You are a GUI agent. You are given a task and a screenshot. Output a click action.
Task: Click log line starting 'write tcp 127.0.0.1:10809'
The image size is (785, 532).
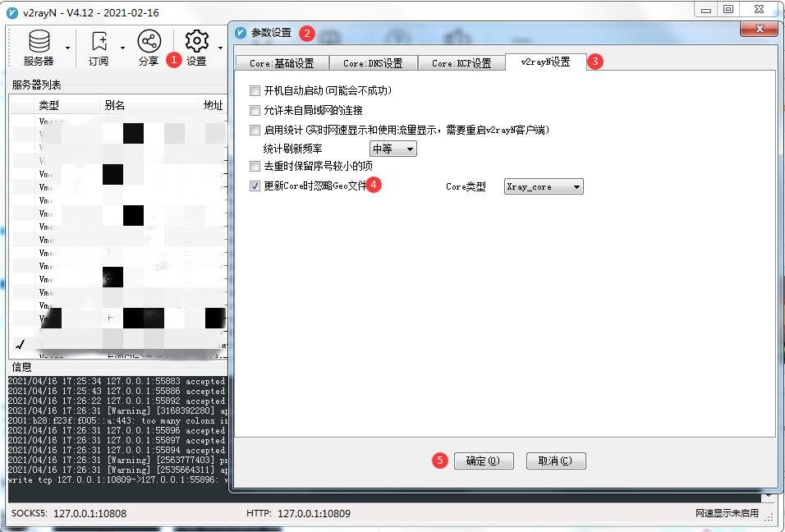[117, 479]
